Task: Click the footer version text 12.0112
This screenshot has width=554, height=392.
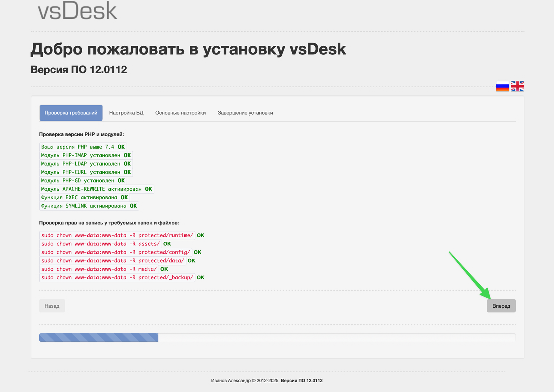Action: 302,380
